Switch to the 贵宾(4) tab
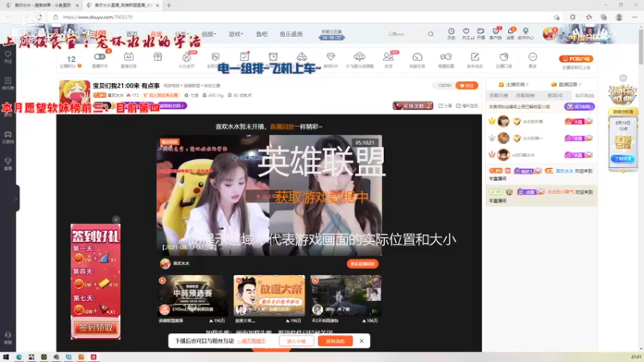 point(555,95)
